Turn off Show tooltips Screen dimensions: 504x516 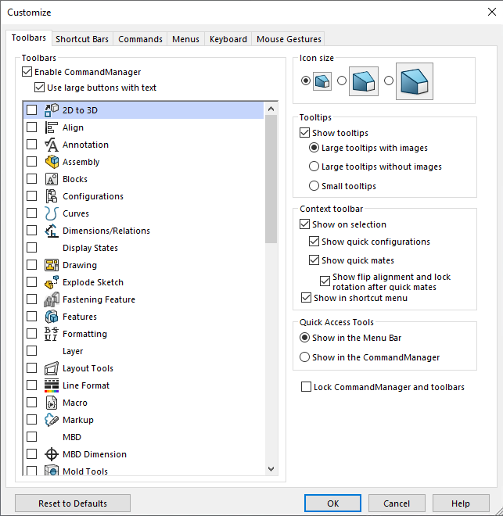coord(305,133)
